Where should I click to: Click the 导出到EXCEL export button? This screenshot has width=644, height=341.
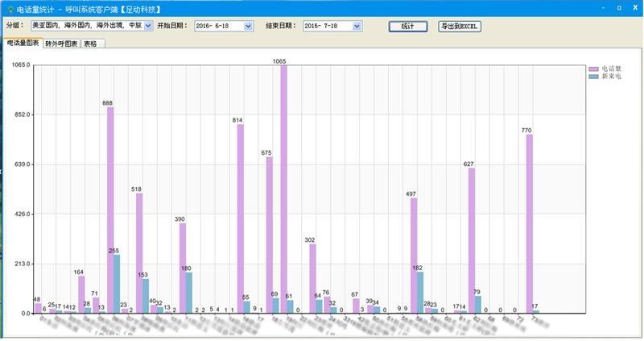(x=460, y=26)
